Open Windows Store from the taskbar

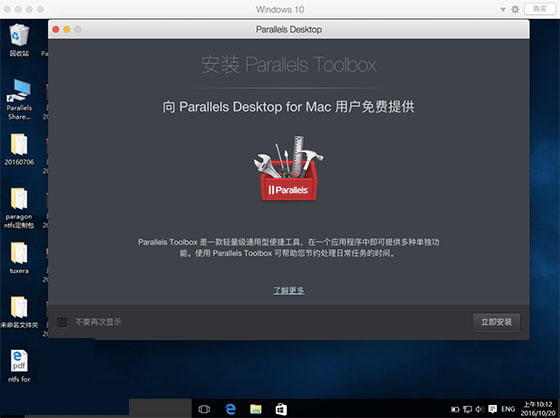tap(281, 409)
